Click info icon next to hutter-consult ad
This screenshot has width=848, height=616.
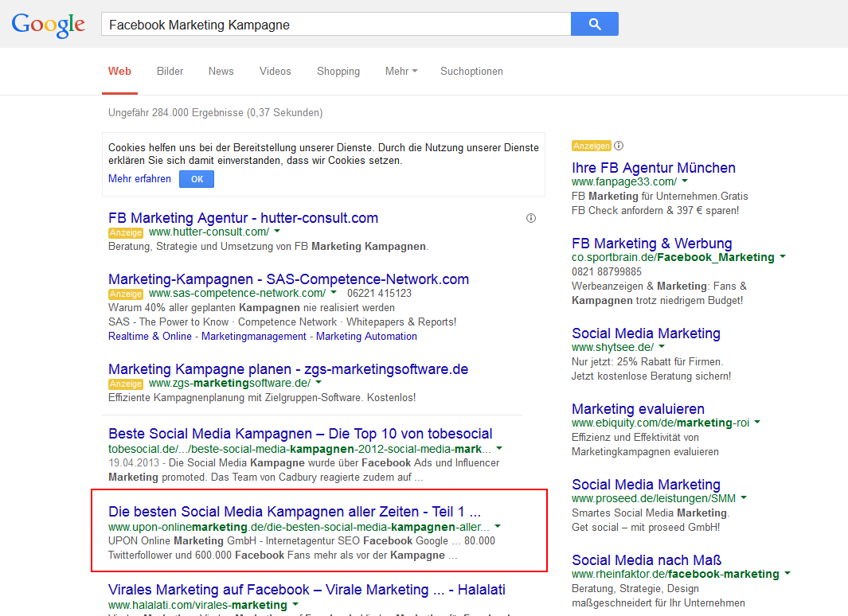point(531,218)
